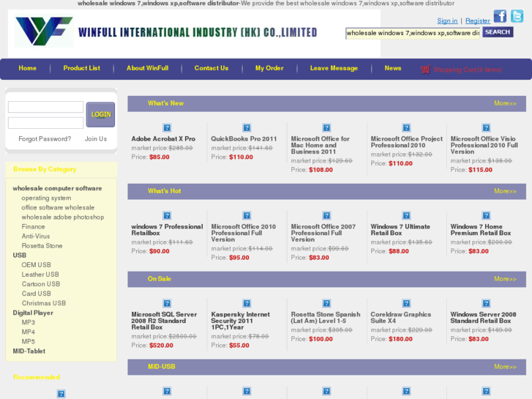The width and height of the screenshot is (532, 399).
Task: Open windows 7 Professional Retailbox image placeholder
Action: 167,215
